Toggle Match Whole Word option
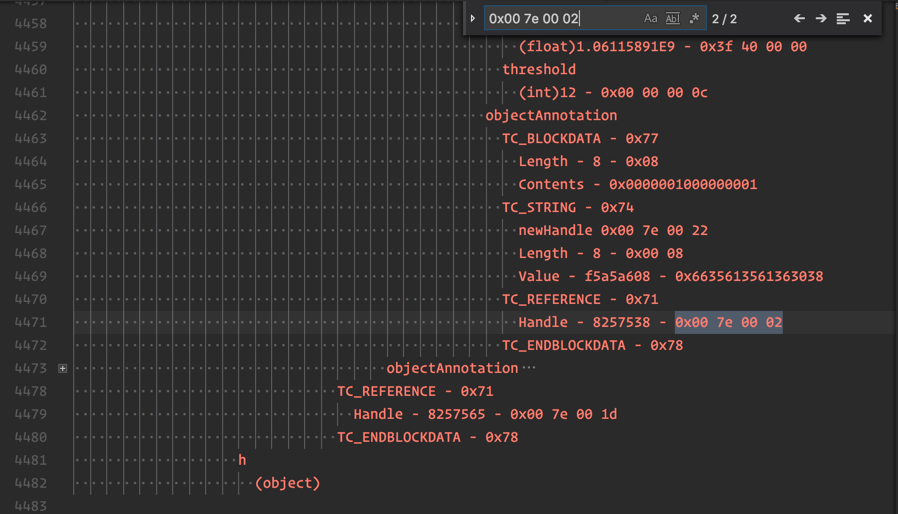This screenshot has height=514, width=898. (672, 18)
